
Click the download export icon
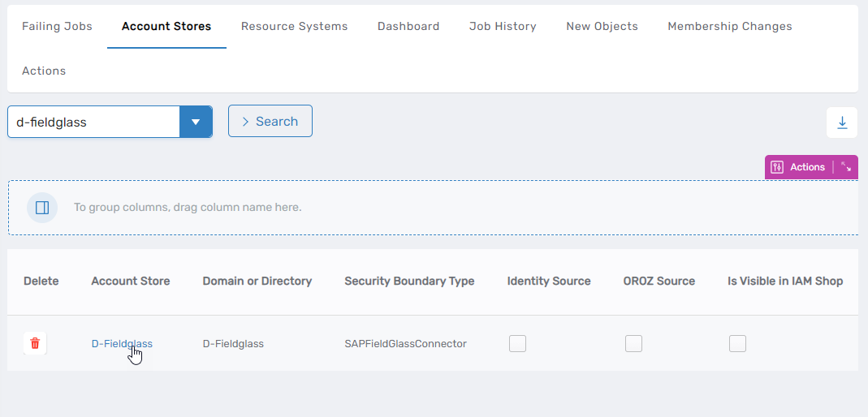click(842, 123)
